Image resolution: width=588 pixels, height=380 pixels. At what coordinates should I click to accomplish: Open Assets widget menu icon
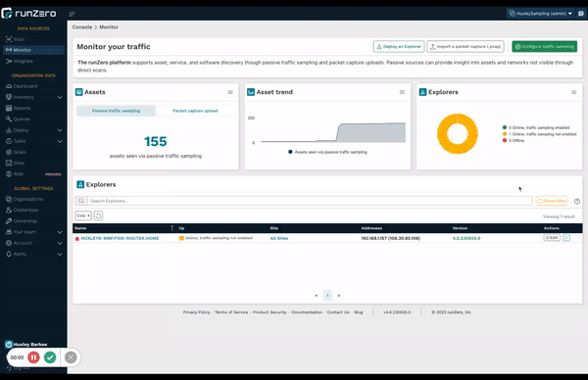pyautogui.click(x=230, y=92)
